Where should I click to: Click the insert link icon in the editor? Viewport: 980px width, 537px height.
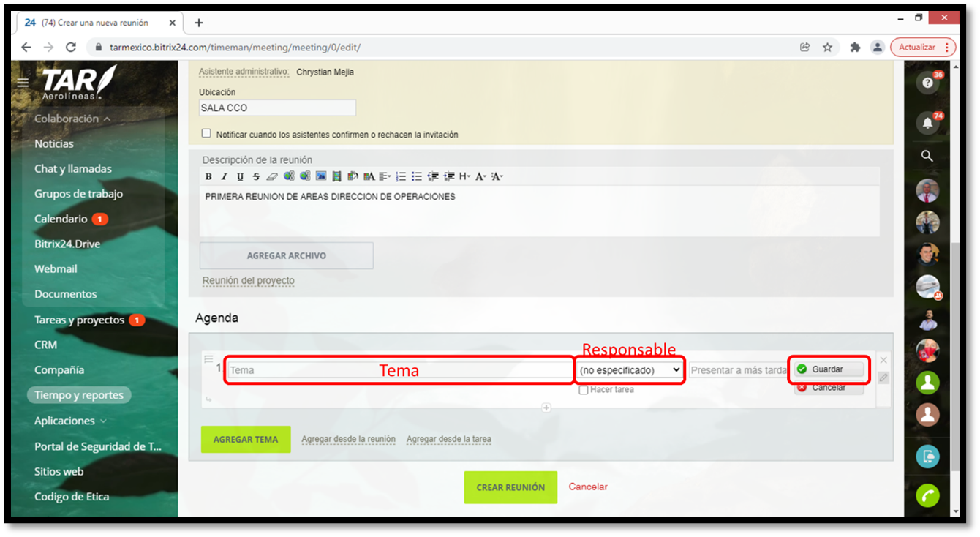pos(290,176)
